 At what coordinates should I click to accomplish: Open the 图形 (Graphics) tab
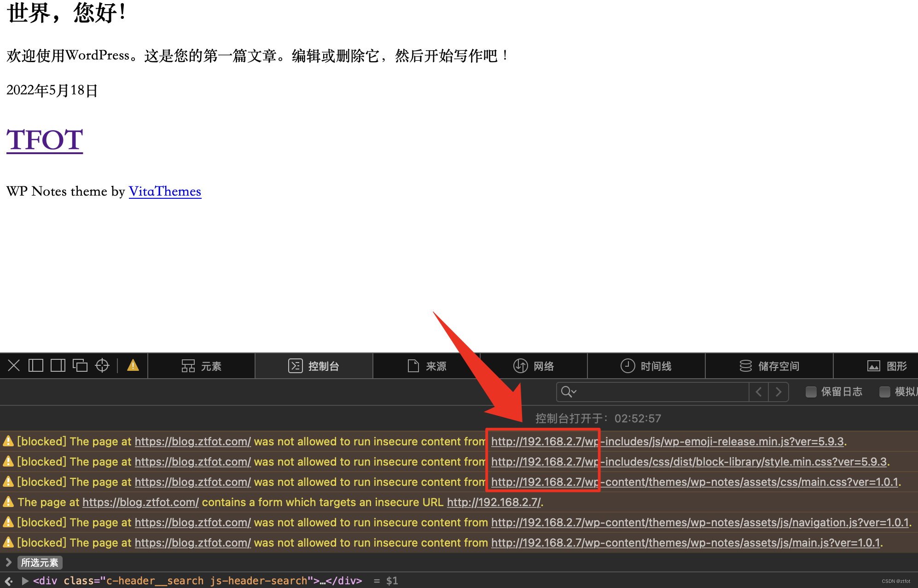point(887,366)
